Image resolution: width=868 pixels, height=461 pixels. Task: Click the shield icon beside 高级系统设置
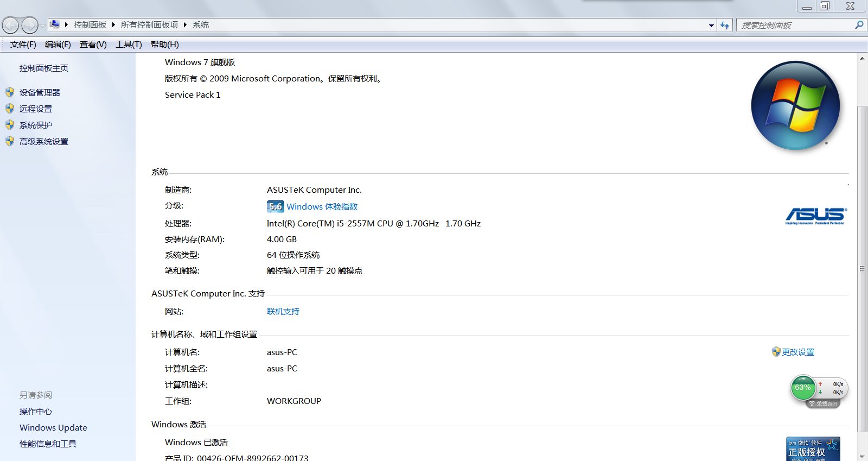10,141
